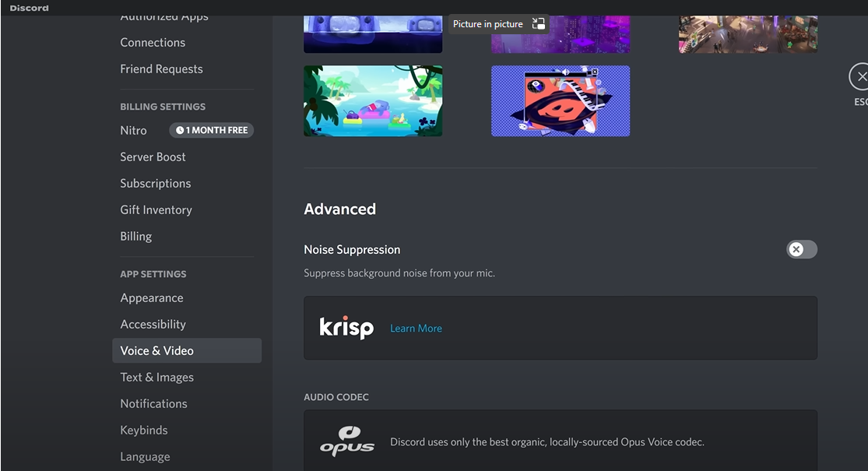Viewport: 868px width, 471px height.
Task: Open the Keybinds settings page
Action: pos(144,431)
